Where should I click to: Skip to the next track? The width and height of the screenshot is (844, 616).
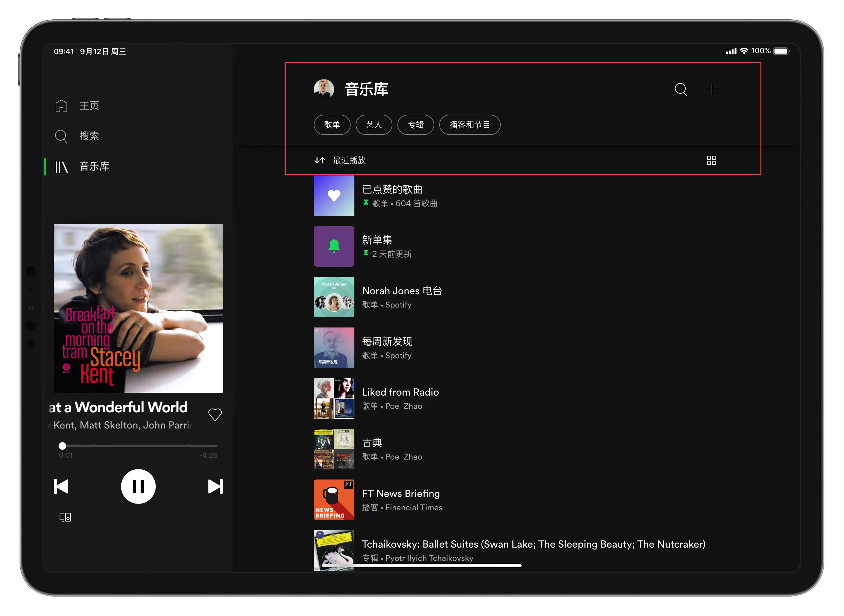pyautogui.click(x=215, y=486)
